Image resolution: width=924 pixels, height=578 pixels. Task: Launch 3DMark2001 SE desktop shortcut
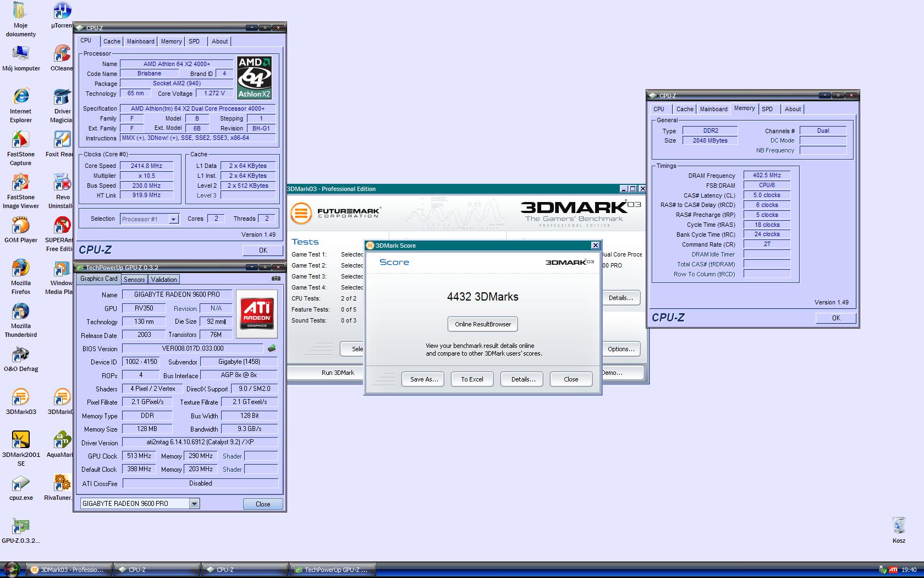[x=21, y=449]
